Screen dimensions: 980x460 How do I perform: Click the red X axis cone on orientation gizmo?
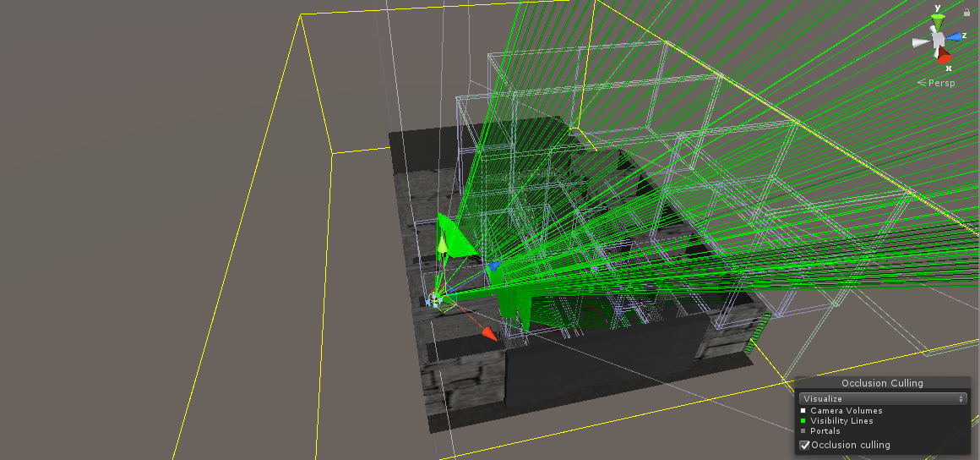pos(945,56)
